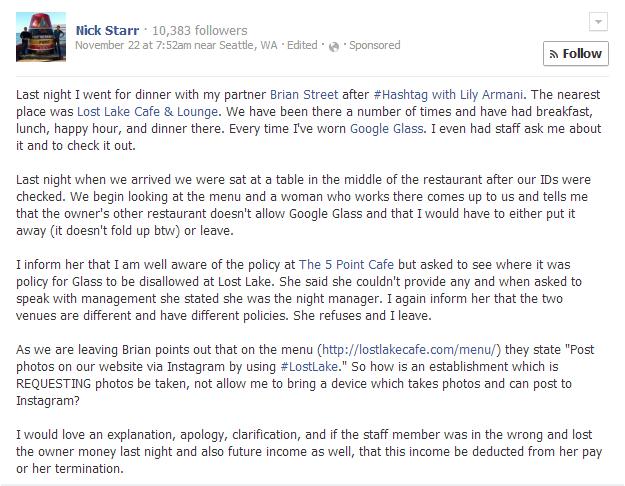Click the Seattle, WA location link
Screen dimensions: 625x486
[x=248, y=45]
